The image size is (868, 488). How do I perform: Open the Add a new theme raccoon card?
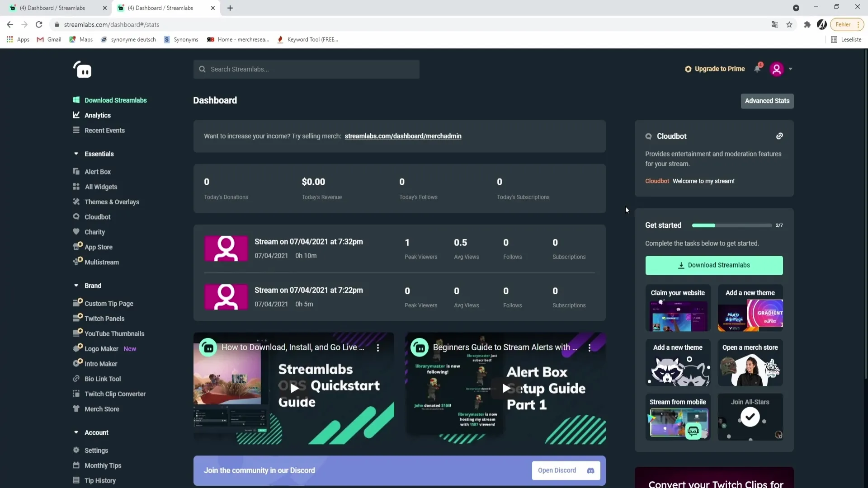coord(678,362)
